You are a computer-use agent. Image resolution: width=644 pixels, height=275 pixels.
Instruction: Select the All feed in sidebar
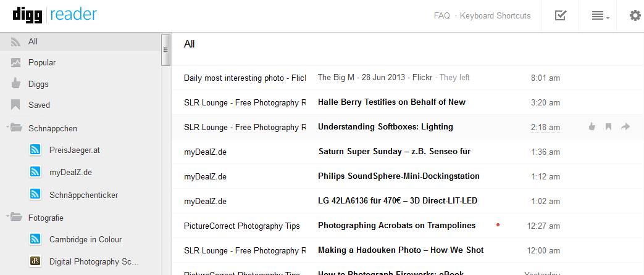pyautogui.click(x=33, y=42)
